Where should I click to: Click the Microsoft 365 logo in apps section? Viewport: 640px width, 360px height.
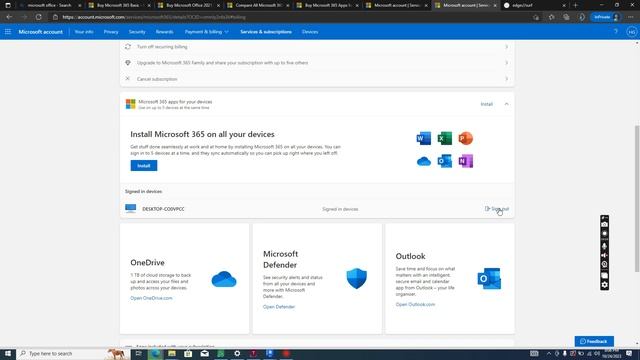click(x=131, y=104)
